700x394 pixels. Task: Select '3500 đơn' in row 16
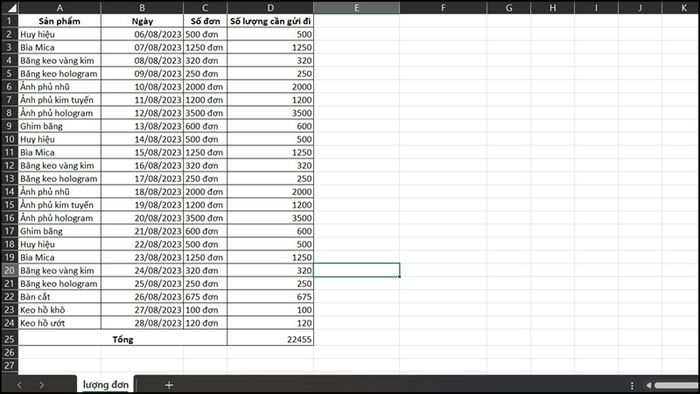click(x=205, y=218)
